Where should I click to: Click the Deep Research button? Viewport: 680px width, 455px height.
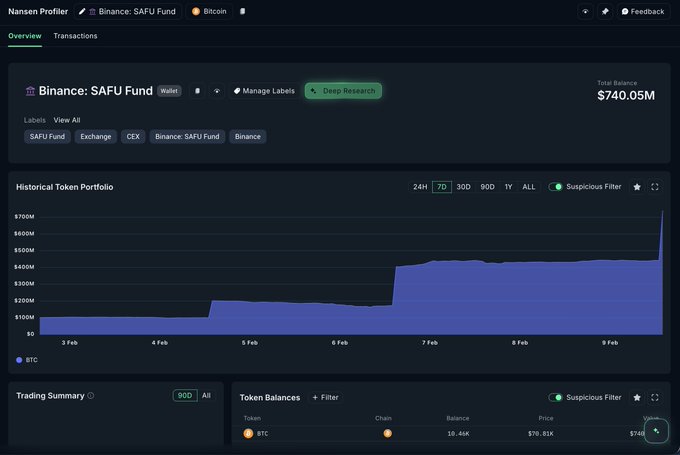pos(343,91)
